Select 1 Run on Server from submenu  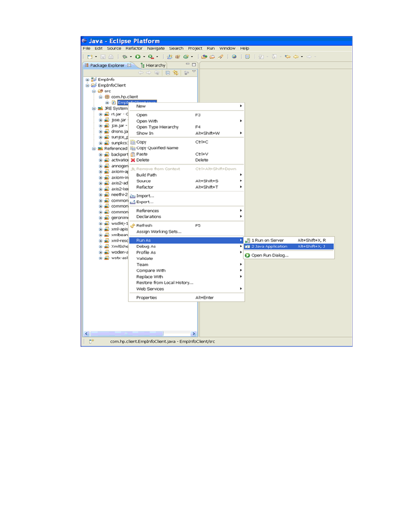[x=289, y=240]
